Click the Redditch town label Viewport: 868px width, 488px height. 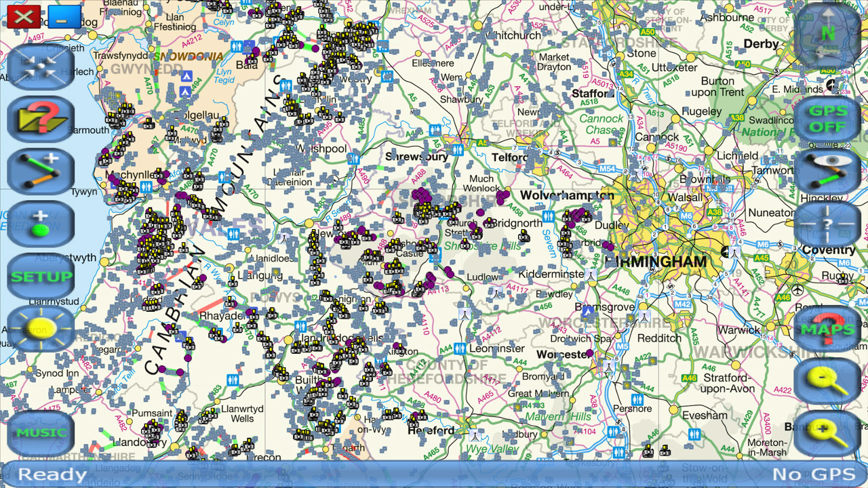pos(659,338)
